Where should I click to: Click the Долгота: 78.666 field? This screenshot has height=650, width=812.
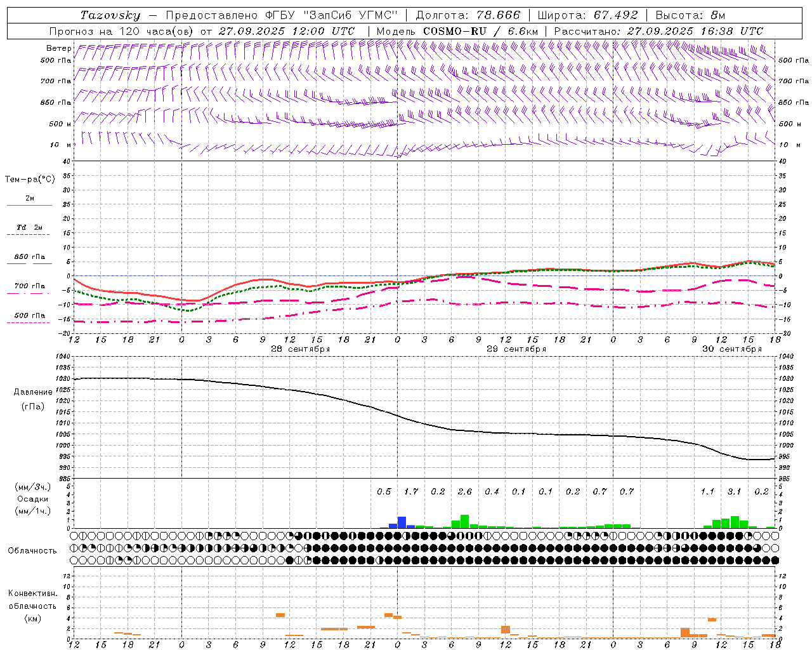tap(468, 15)
